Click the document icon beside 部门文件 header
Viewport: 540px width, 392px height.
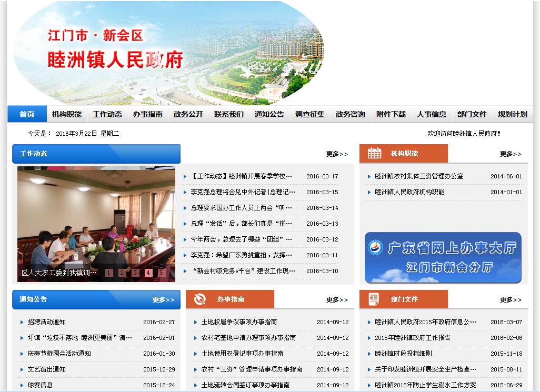click(374, 299)
